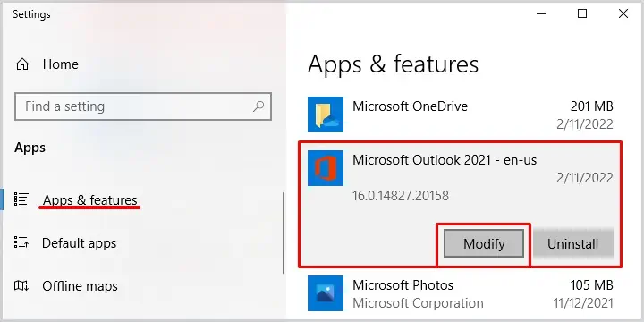Click the Apps section heading
The width and height of the screenshot is (644, 322).
tap(30, 148)
